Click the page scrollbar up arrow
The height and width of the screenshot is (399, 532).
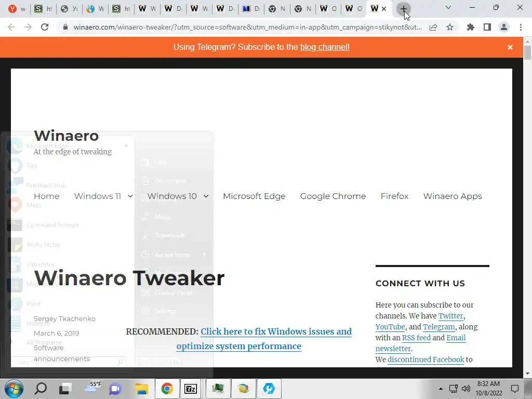(527, 41)
